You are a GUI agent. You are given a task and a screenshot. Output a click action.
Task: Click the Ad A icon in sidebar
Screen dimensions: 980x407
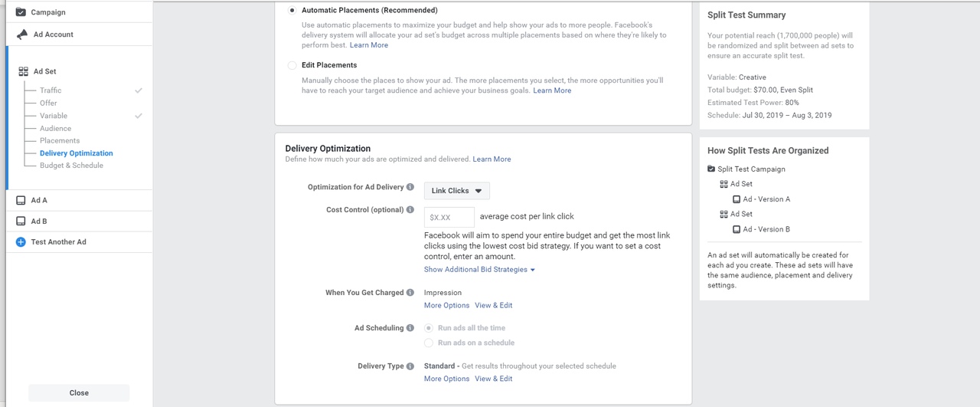pyautogui.click(x=21, y=200)
